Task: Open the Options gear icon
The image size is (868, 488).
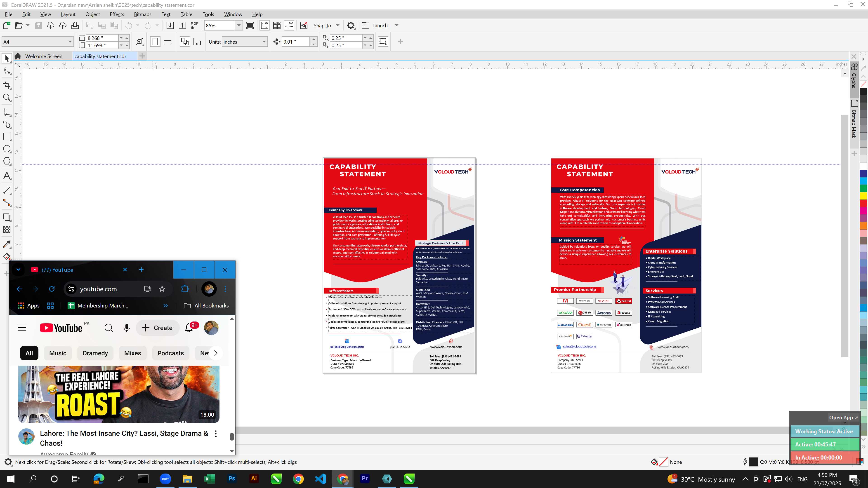Action: pyautogui.click(x=351, y=25)
